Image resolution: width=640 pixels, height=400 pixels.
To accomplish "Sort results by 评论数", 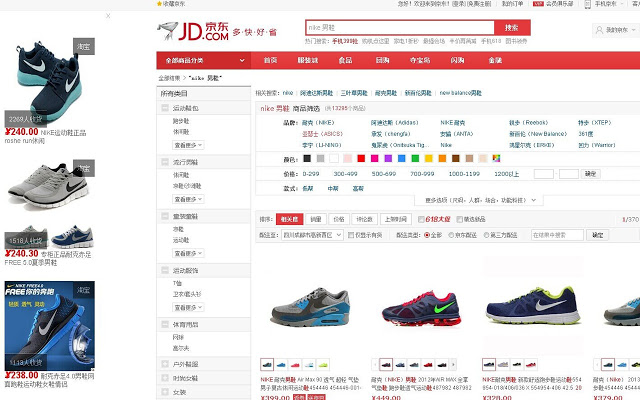I will click(x=364, y=219).
